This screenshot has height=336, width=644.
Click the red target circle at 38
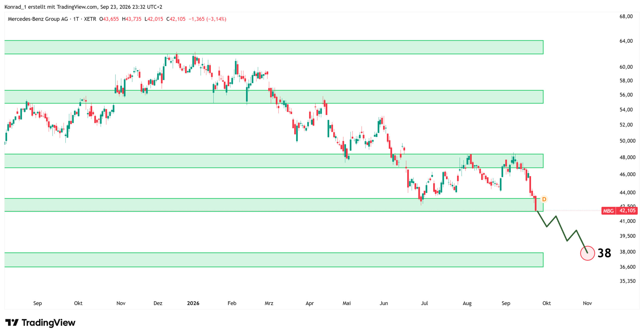click(587, 253)
